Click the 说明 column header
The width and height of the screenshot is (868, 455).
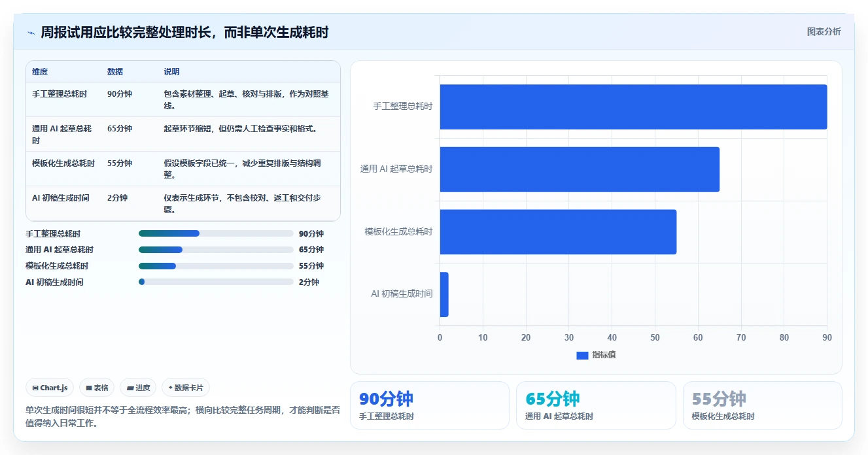coord(171,72)
